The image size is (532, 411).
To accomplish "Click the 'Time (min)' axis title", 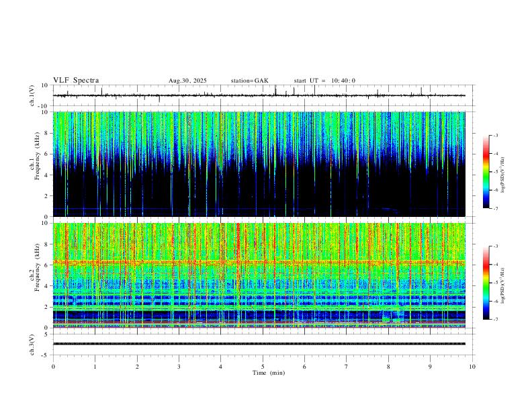I will [x=269, y=373].
